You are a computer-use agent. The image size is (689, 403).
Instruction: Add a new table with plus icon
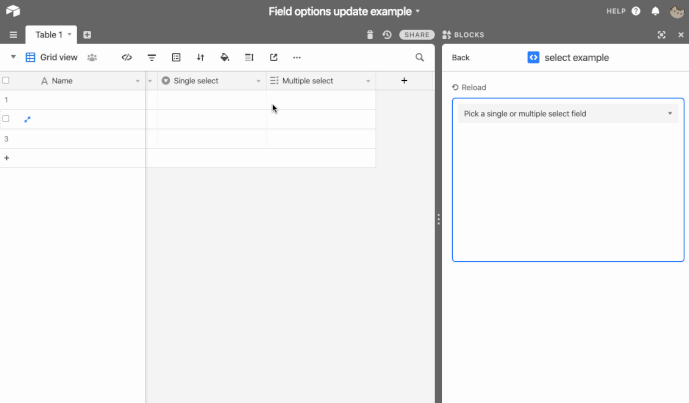click(87, 35)
